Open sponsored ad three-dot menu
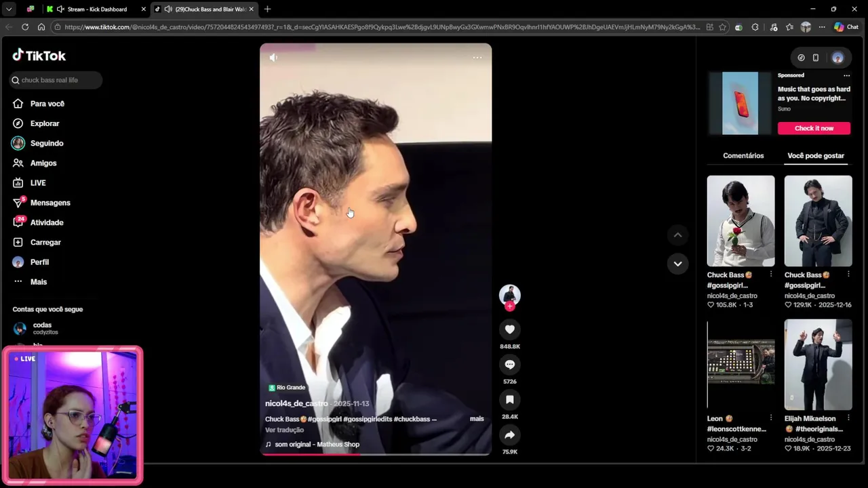 coord(846,75)
